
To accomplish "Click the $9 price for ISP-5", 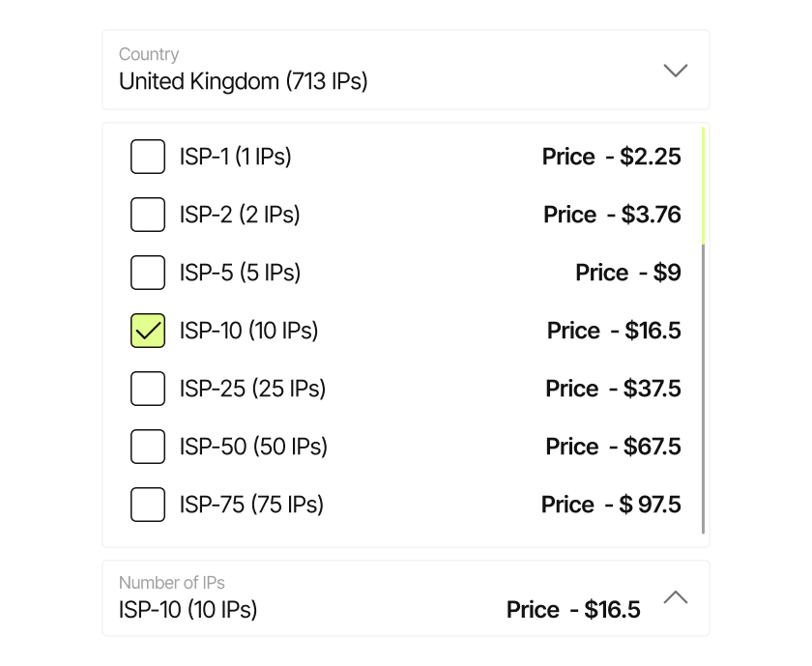I will tap(667, 273).
